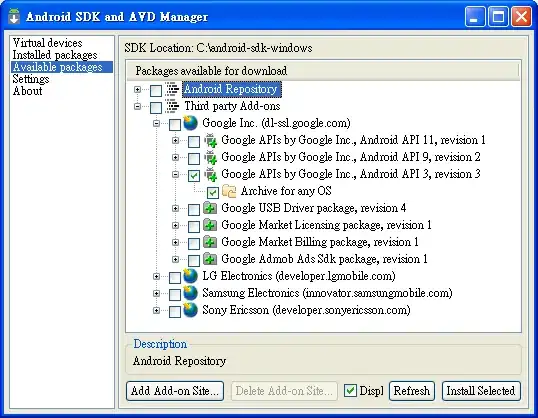Select the Google USB Driver package text

[313, 208]
